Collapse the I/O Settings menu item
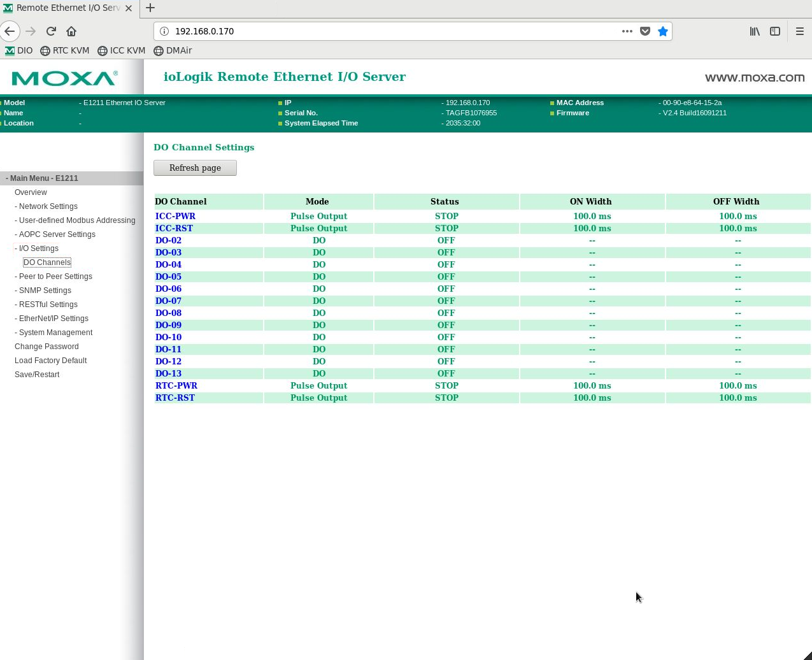812x660 pixels. [38, 248]
